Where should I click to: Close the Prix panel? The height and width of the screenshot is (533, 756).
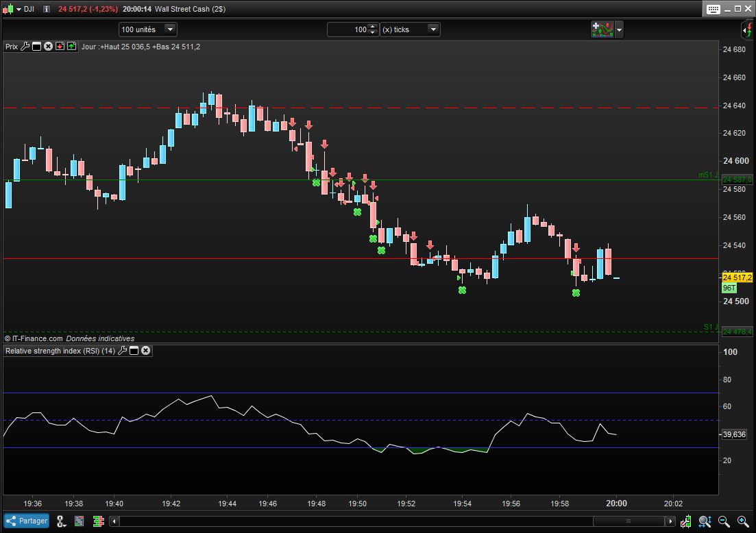click(x=48, y=47)
